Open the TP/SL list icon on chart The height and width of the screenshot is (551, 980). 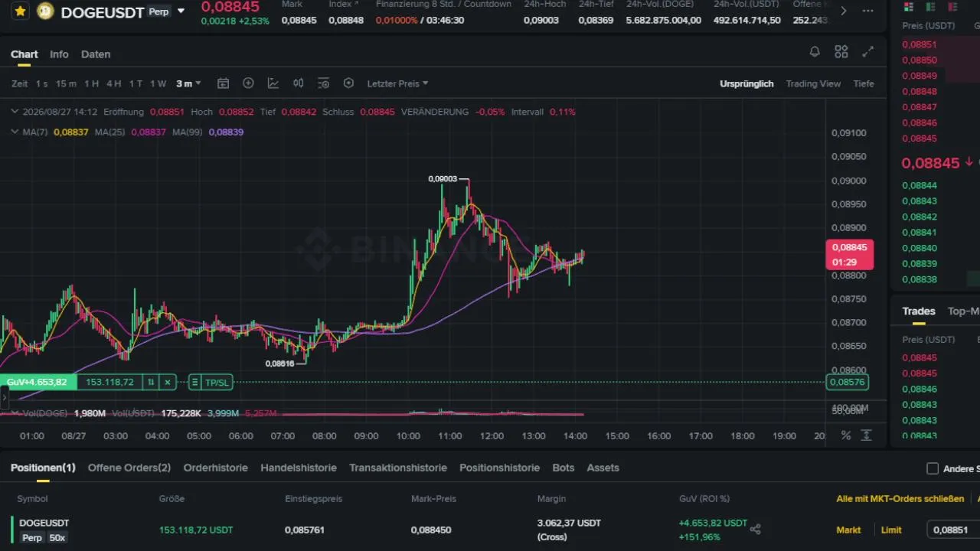194,382
